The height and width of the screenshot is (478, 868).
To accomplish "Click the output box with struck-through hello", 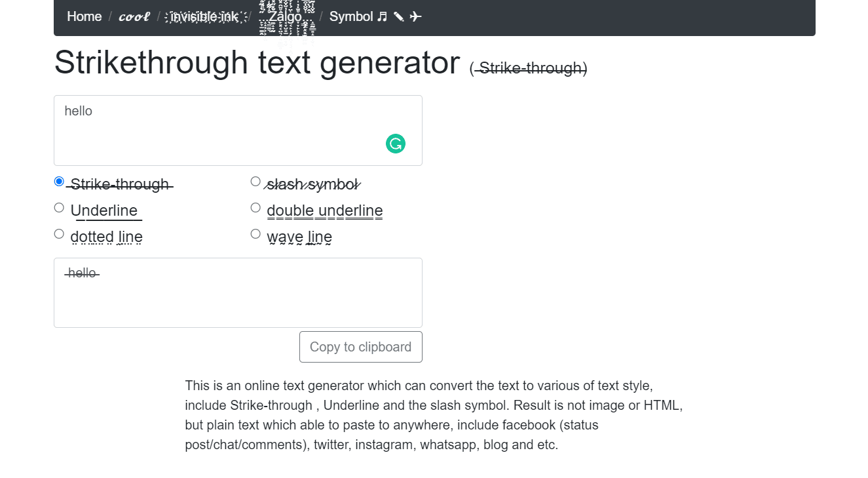I will point(238,292).
